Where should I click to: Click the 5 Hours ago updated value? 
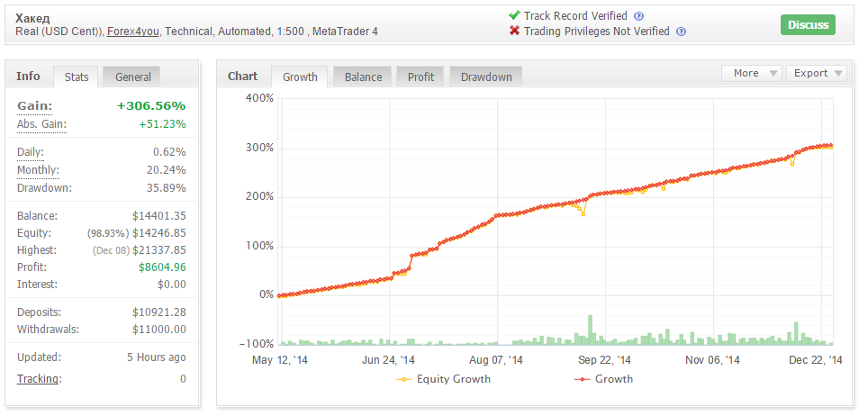157,357
